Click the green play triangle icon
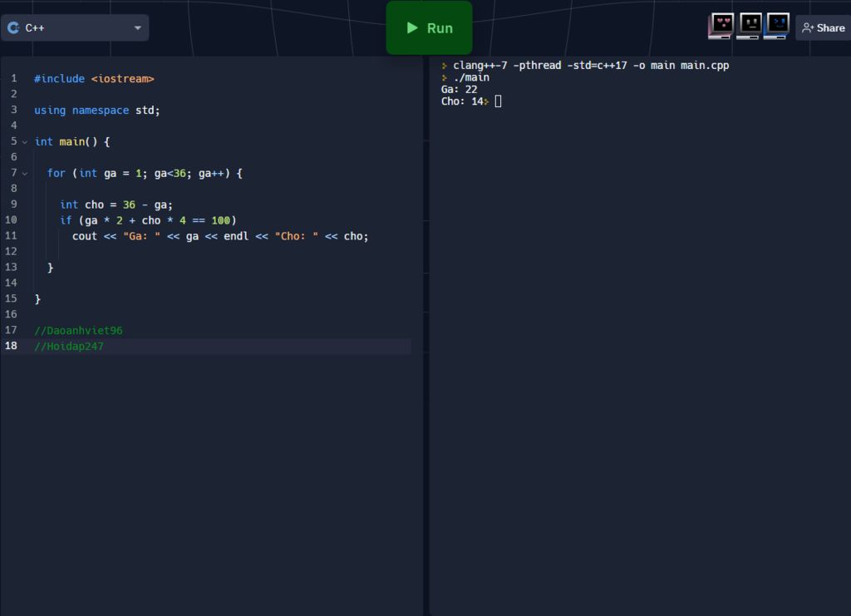Viewport: 851px width, 616px height. coord(412,28)
